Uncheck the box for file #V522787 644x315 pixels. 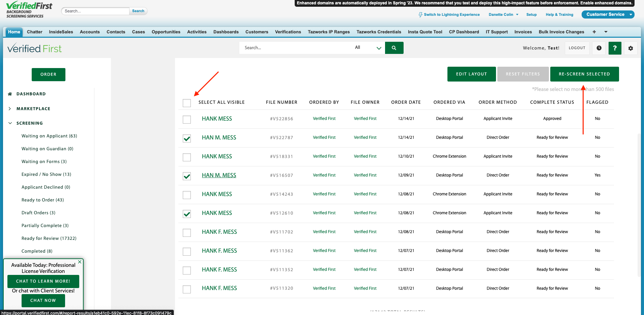(x=187, y=138)
